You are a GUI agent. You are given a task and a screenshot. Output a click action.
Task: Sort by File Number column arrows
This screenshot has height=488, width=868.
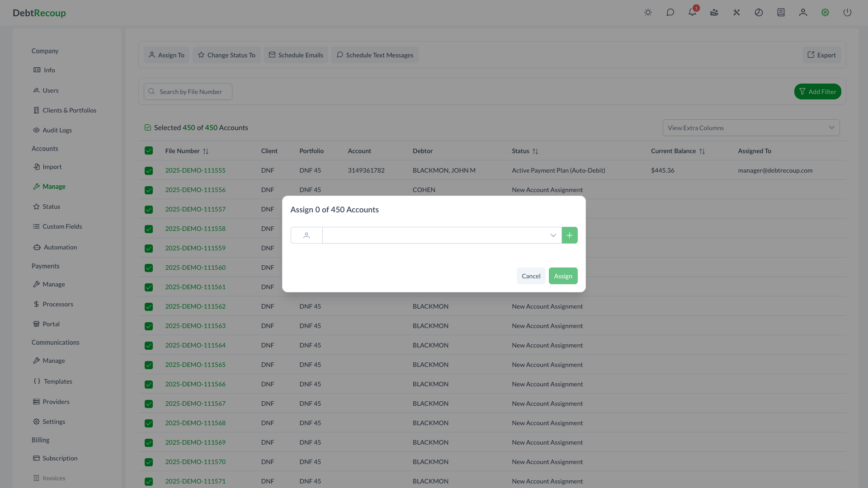click(206, 151)
